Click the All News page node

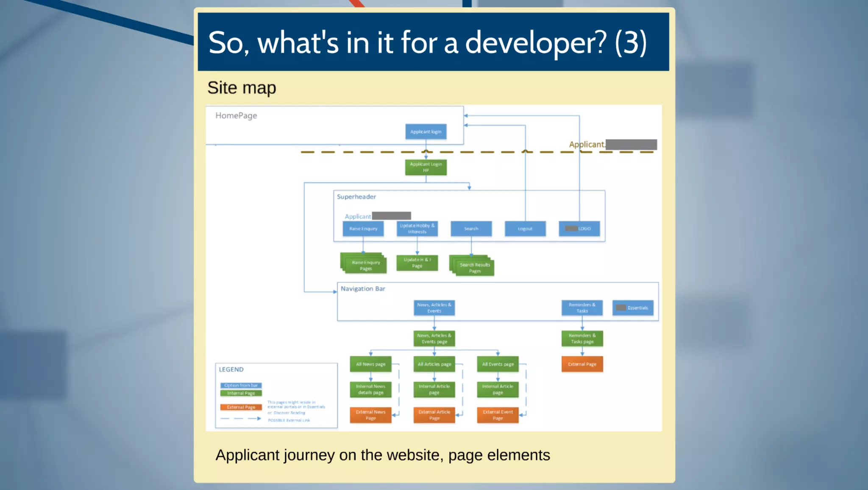pyautogui.click(x=370, y=364)
